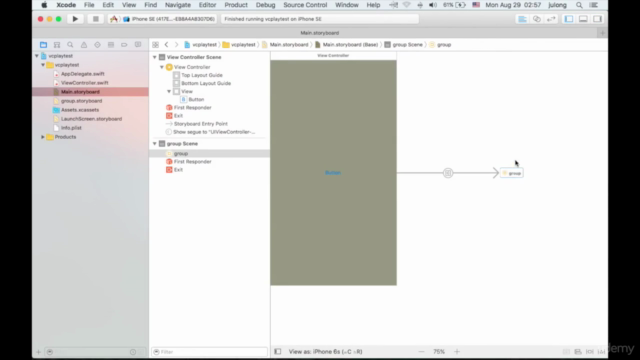Zoom in the storyboard canvas
This screenshot has width=640, height=360.
457,351
